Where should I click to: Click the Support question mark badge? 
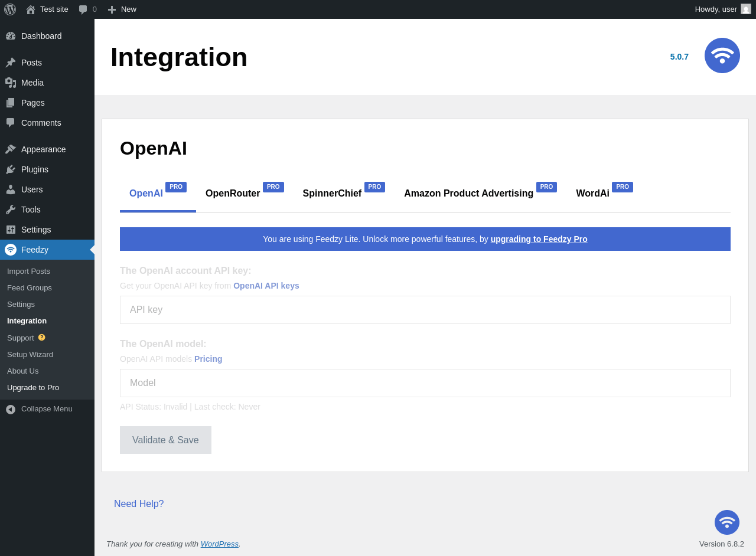tap(42, 338)
